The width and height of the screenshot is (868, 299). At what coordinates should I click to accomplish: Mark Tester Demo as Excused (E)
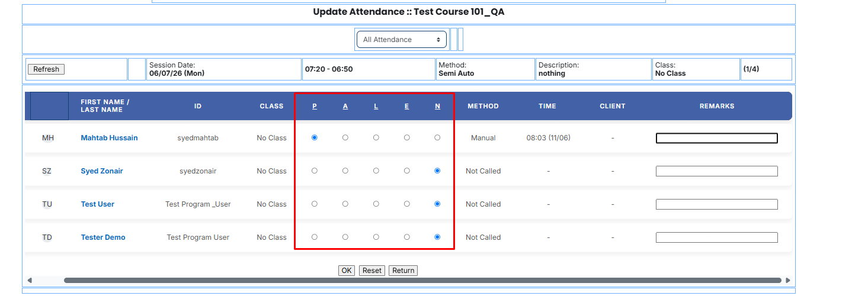407,237
